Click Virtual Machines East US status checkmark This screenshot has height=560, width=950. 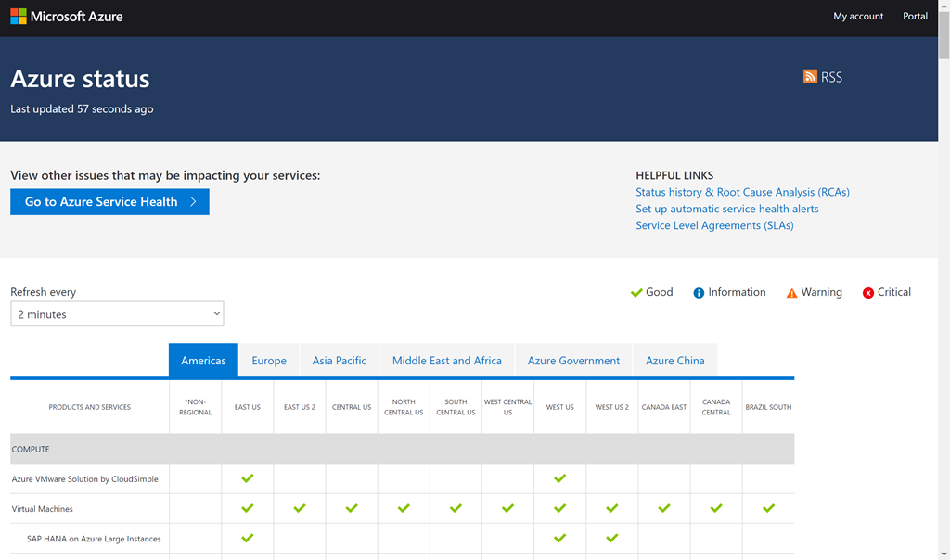click(248, 509)
